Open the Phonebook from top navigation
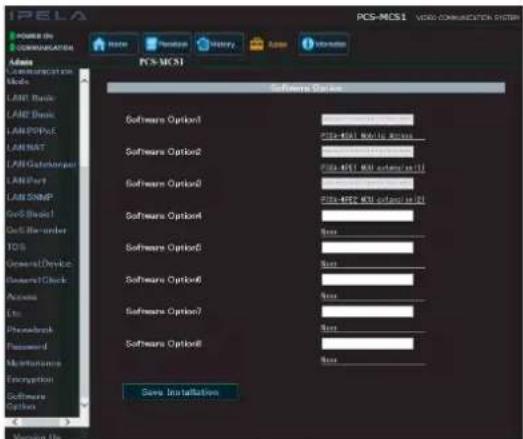 (x=166, y=44)
